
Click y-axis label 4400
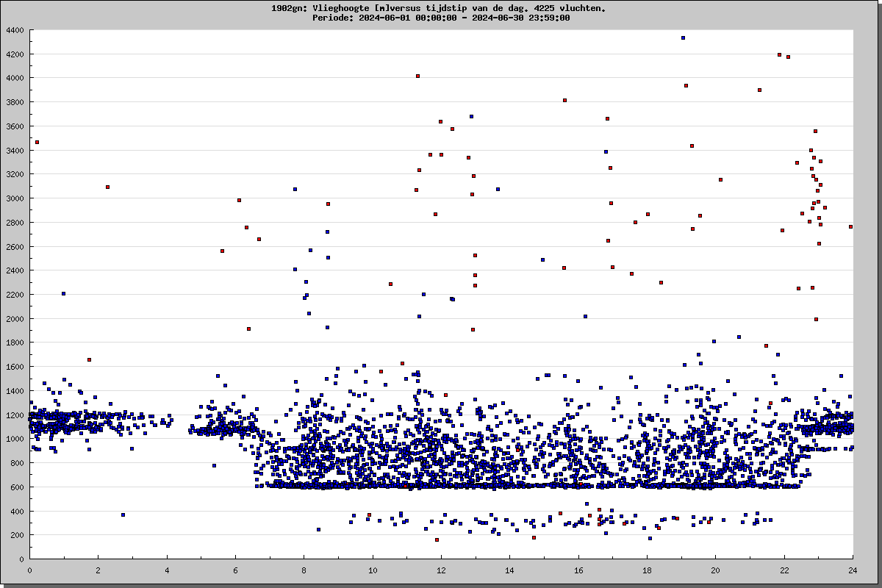coord(15,30)
